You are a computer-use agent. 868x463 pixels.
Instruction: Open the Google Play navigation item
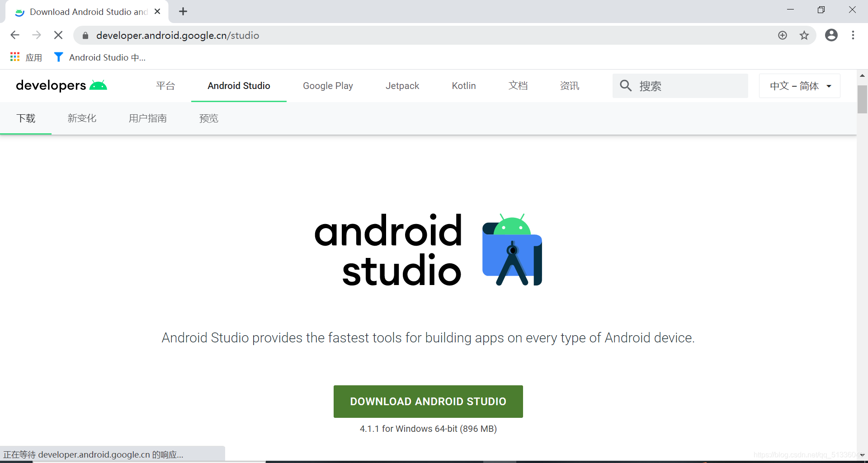pos(328,86)
